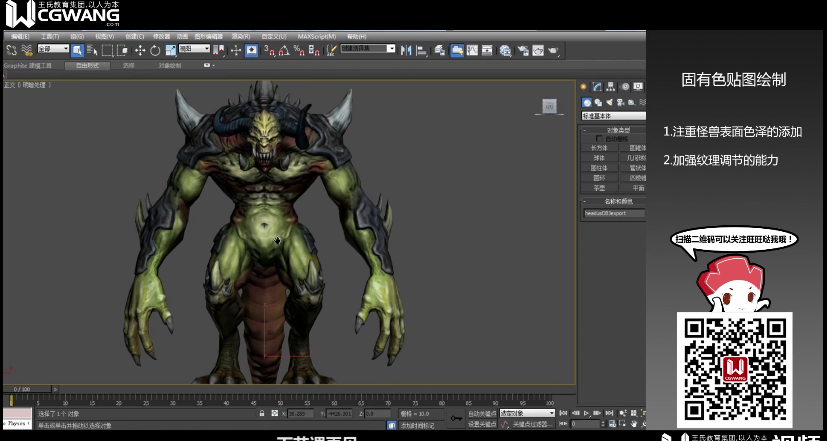
Task: Open the Hierarchy panel tab icon
Action: tap(610, 87)
